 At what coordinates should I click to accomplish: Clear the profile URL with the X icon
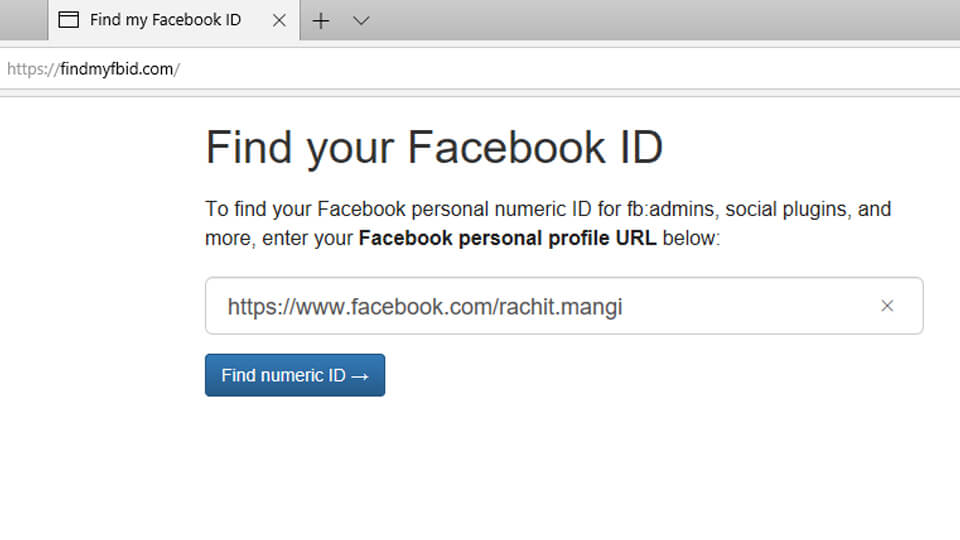887,306
